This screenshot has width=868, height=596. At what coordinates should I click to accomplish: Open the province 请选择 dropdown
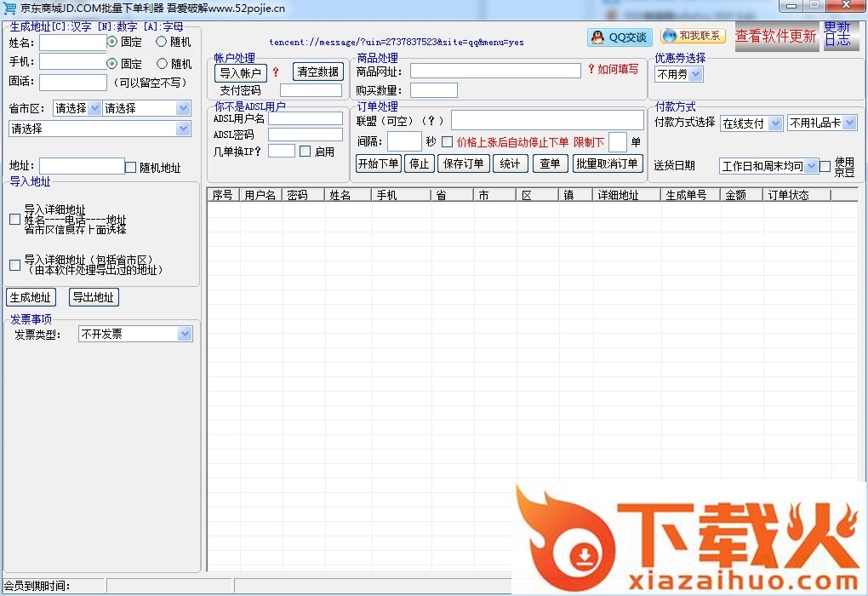tap(77, 108)
